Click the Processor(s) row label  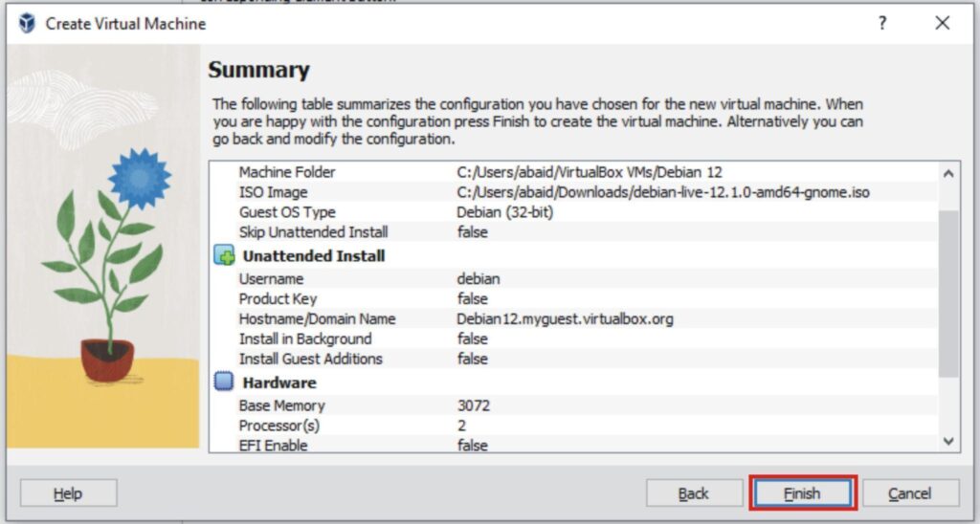click(278, 426)
